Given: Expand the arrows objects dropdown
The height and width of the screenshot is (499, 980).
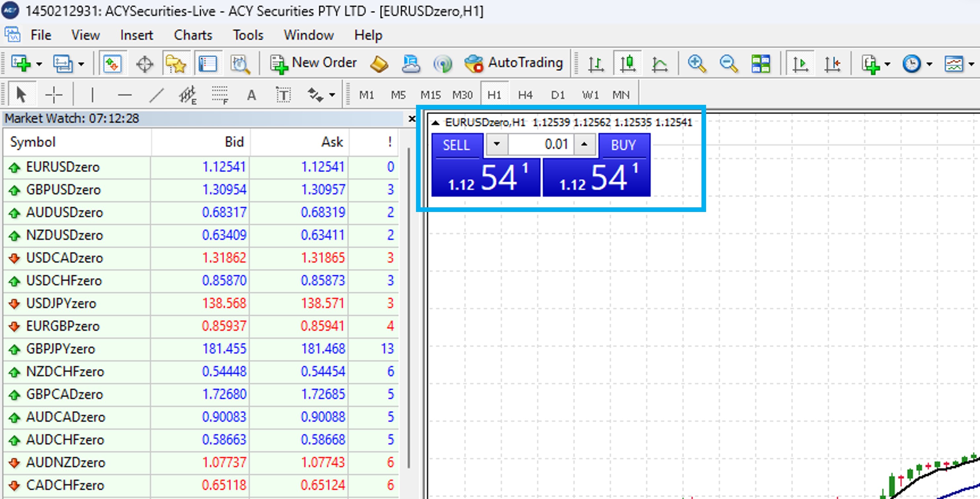Looking at the screenshot, I should [x=332, y=95].
